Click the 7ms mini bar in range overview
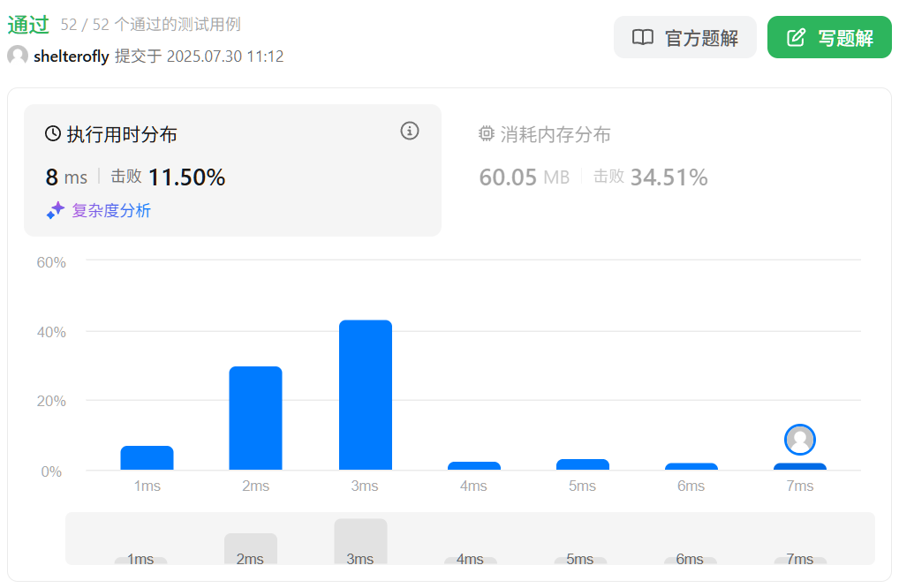Image resolution: width=899 pixels, height=588 pixels. (x=800, y=561)
